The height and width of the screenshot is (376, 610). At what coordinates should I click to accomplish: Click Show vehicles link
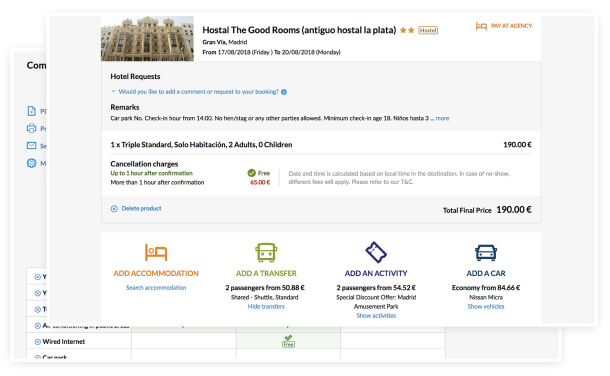tap(486, 306)
